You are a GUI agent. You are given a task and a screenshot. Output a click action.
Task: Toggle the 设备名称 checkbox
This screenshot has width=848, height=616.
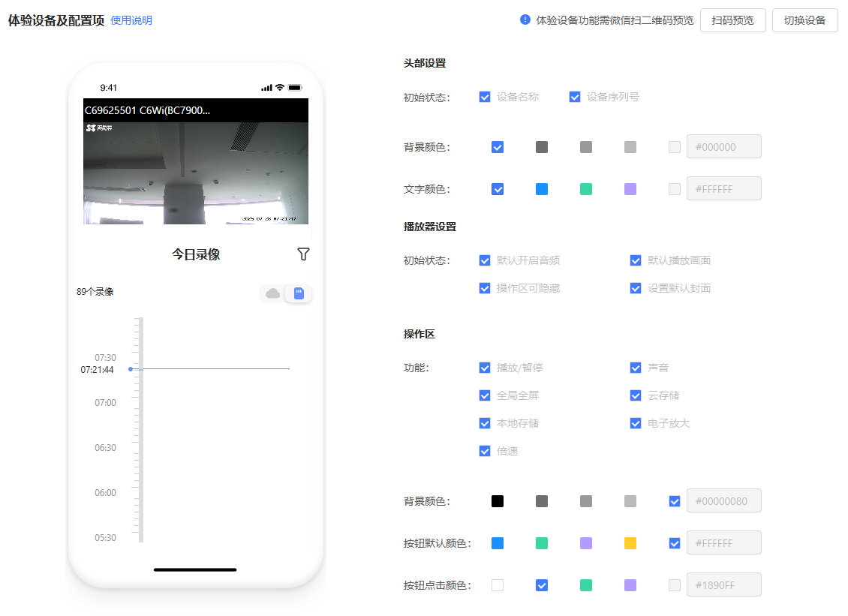pos(485,97)
